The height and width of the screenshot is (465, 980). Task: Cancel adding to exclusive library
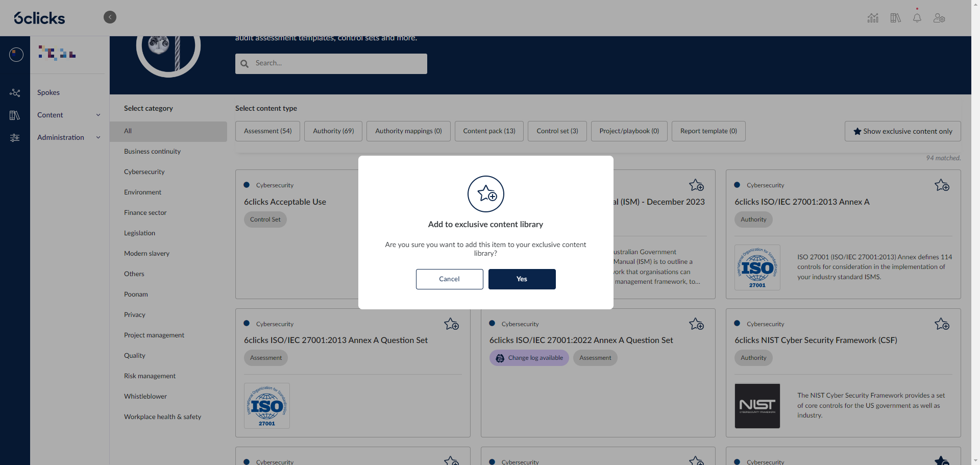[x=449, y=279]
